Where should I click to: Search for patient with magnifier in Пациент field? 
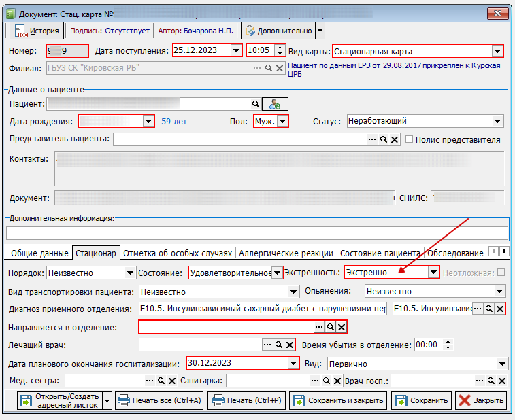(x=255, y=104)
